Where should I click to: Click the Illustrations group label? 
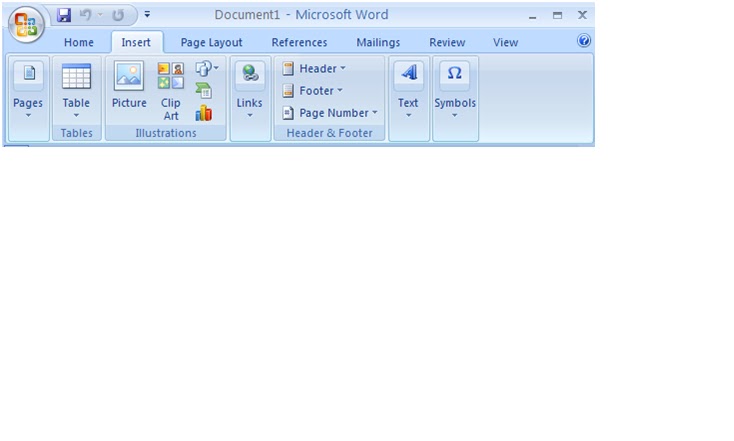[166, 133]
